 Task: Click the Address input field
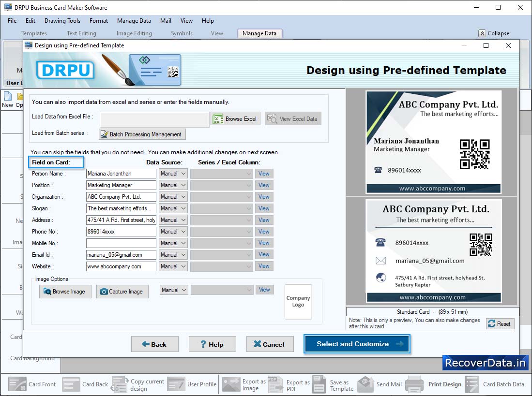(x=121, y=220)
